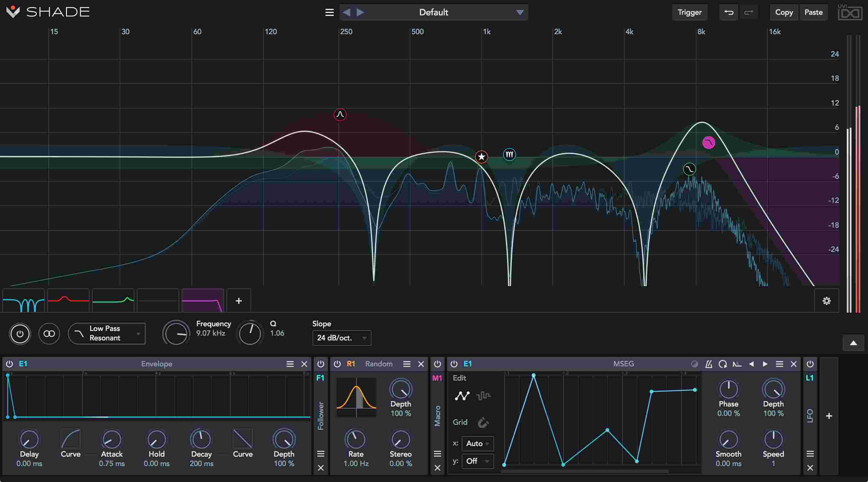Open the hamburger menu beside preset navigation
The image size is (868, 482).
click(329, 12)
